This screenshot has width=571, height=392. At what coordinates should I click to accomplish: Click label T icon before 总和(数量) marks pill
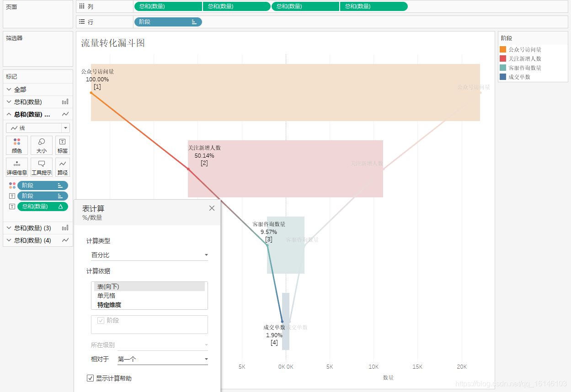coord(12,207)
